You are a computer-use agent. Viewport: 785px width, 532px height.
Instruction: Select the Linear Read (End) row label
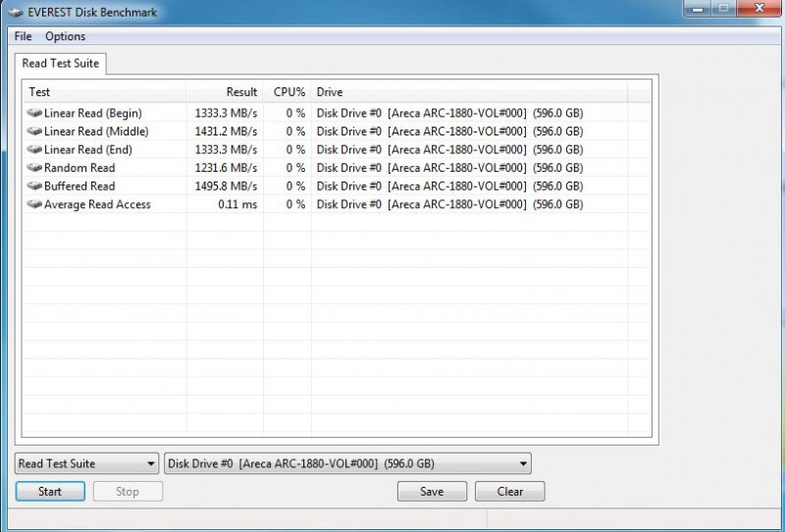88,150
